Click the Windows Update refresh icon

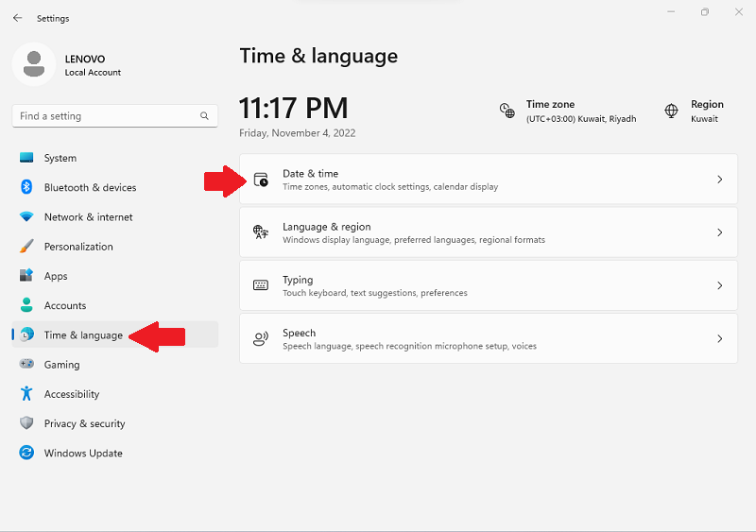point(26,454)
